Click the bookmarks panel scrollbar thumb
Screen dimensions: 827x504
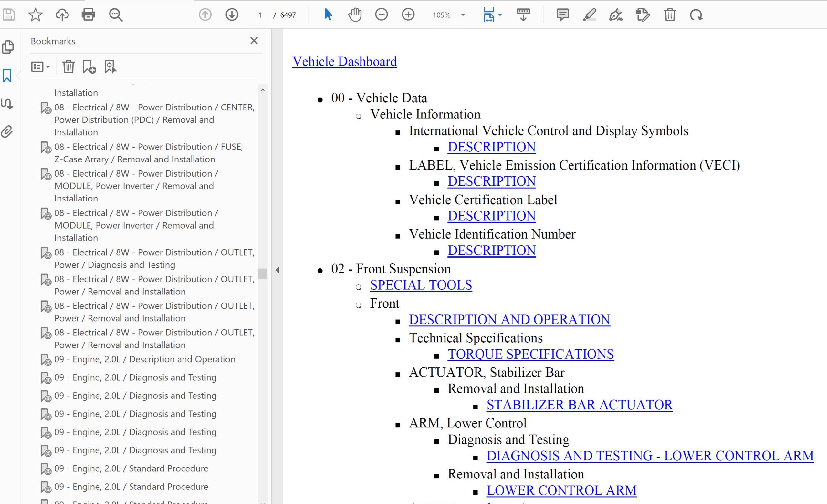tap(263, 273)
